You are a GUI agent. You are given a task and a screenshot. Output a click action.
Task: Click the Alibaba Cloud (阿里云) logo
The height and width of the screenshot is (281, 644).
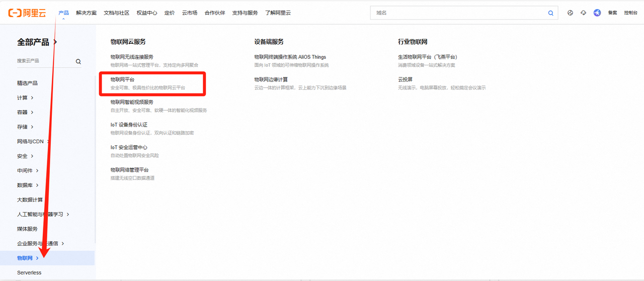(27, 13)
